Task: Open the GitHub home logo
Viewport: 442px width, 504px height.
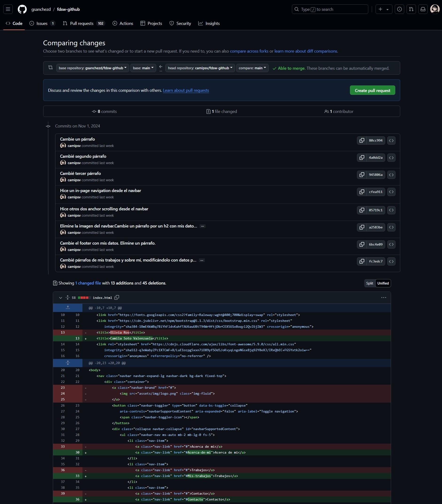Action: (x=22, y=9)
